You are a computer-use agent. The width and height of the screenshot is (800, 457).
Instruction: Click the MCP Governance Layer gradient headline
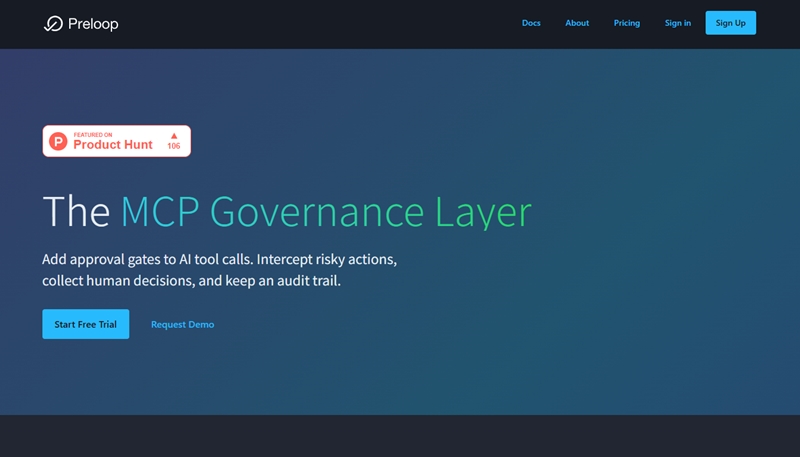pos(326,212)
